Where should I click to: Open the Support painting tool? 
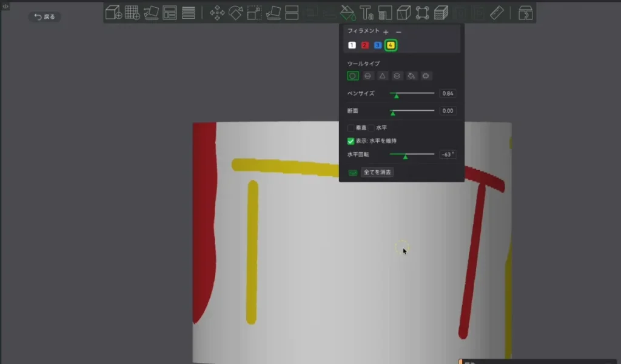tap(385, 13)
